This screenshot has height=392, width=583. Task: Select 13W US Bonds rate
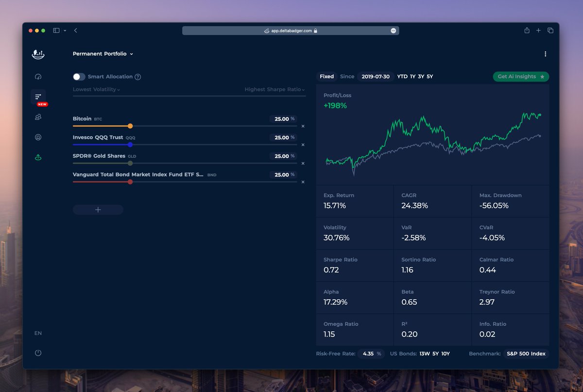(x=425, y=354)
